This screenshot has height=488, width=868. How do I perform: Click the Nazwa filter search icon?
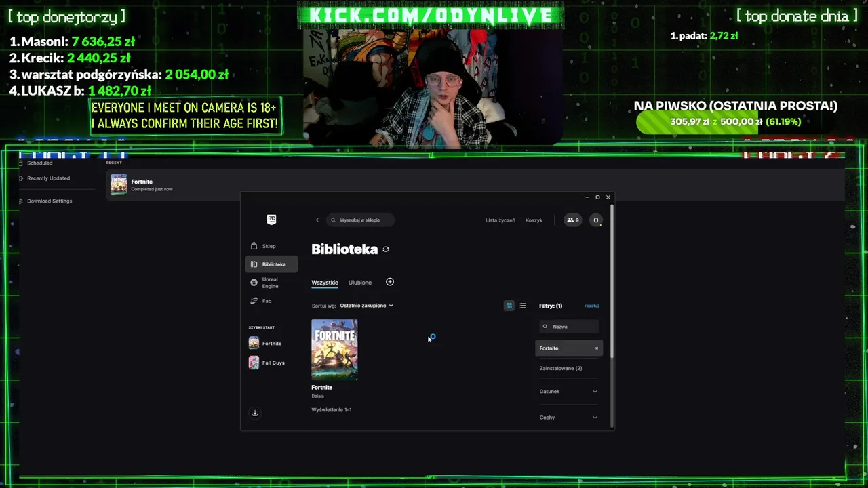(545, 327)
